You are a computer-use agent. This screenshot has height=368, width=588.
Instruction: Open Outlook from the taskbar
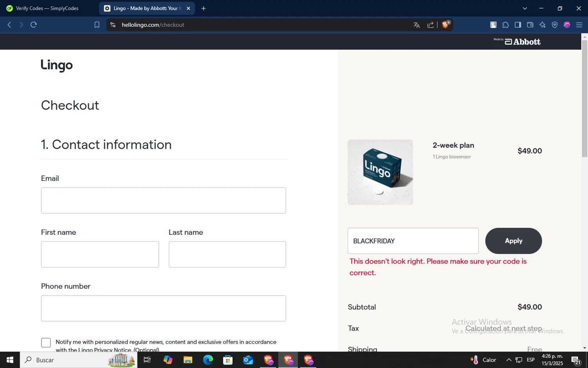click(248, 360)
